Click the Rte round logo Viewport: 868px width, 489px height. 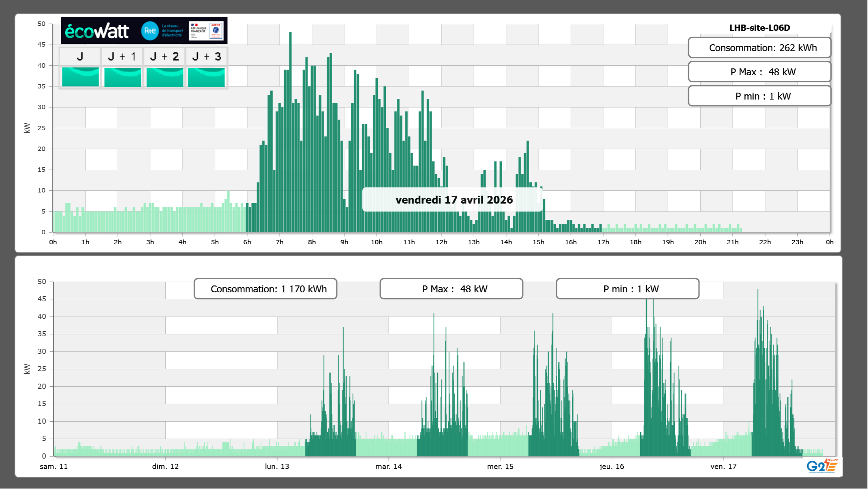(150, 31)
